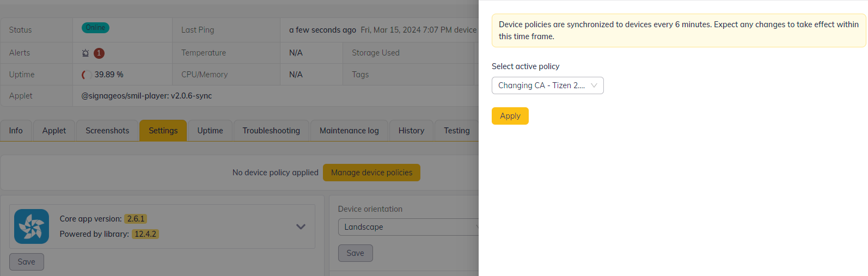The width and height of the screenshot is (868, 276).
Task: Select the Settings tab
Action: point(163,131)
